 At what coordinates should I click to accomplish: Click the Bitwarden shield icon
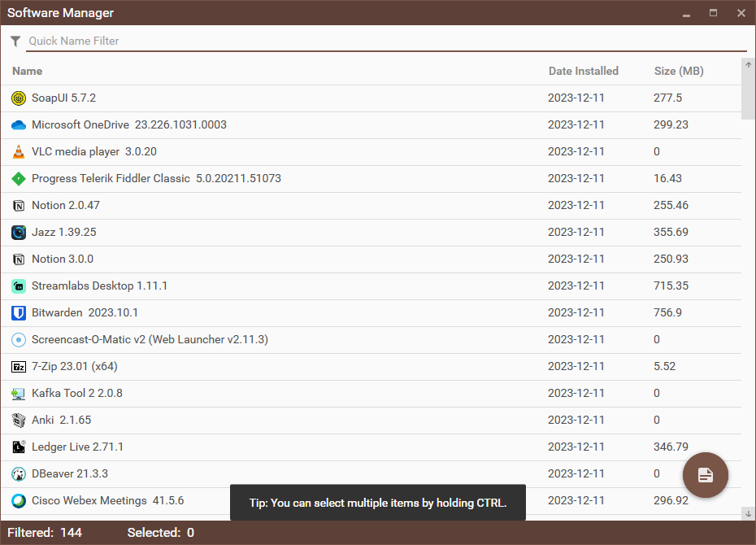pos(19,313)
